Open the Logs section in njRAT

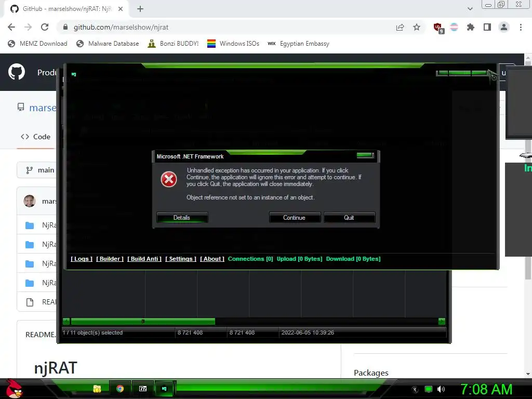[82, 259]
